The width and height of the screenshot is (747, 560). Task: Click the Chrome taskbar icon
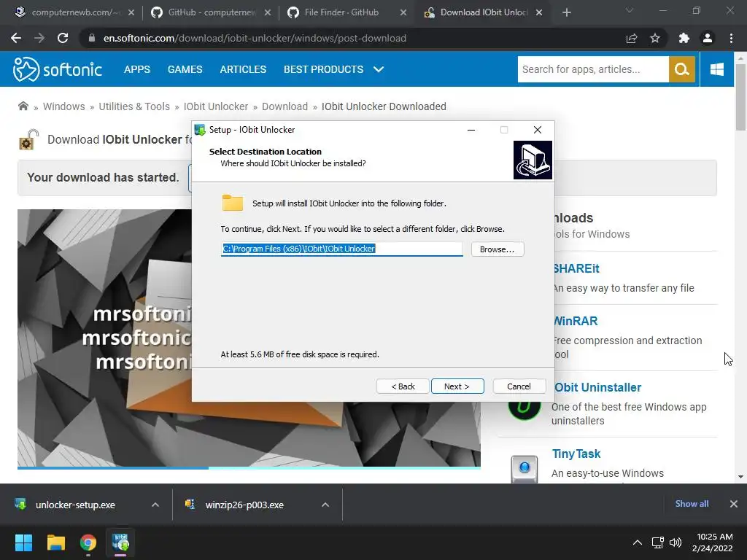click(88, 542)
